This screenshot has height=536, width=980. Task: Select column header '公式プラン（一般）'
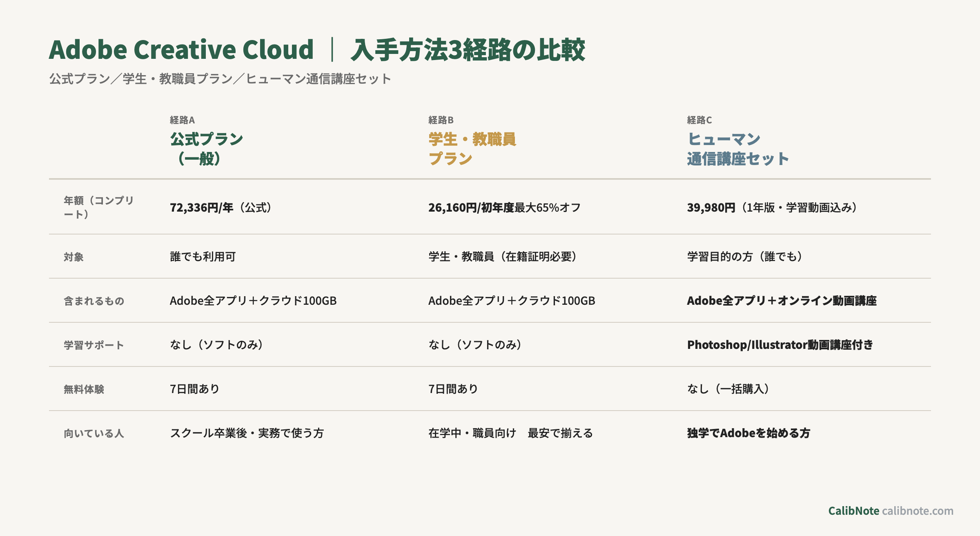(x=206, y=149)
